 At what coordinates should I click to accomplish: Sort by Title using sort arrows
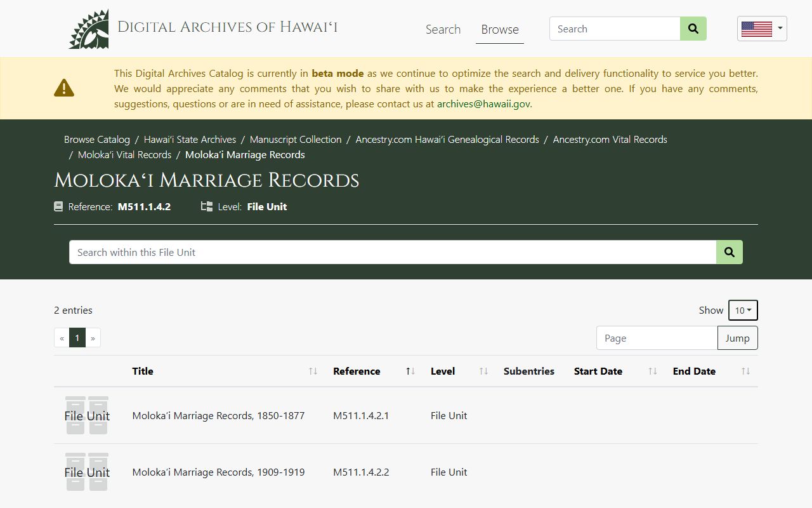click(313, 371)
